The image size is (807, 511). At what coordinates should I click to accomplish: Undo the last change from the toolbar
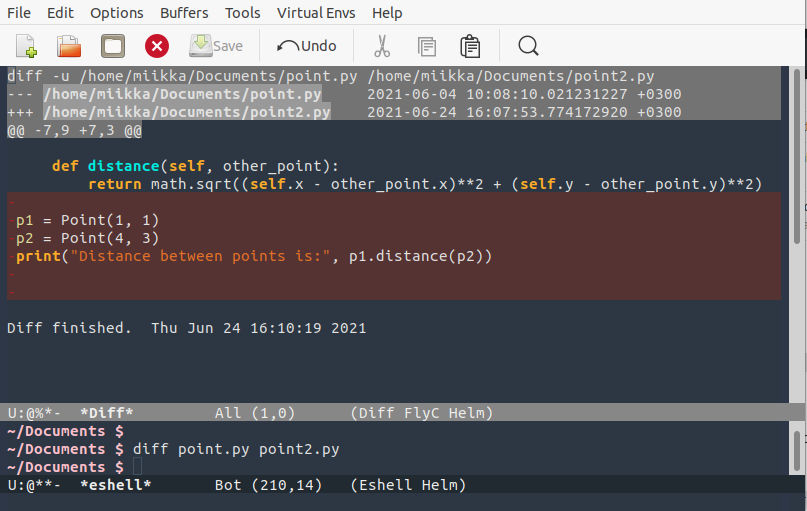307,46
